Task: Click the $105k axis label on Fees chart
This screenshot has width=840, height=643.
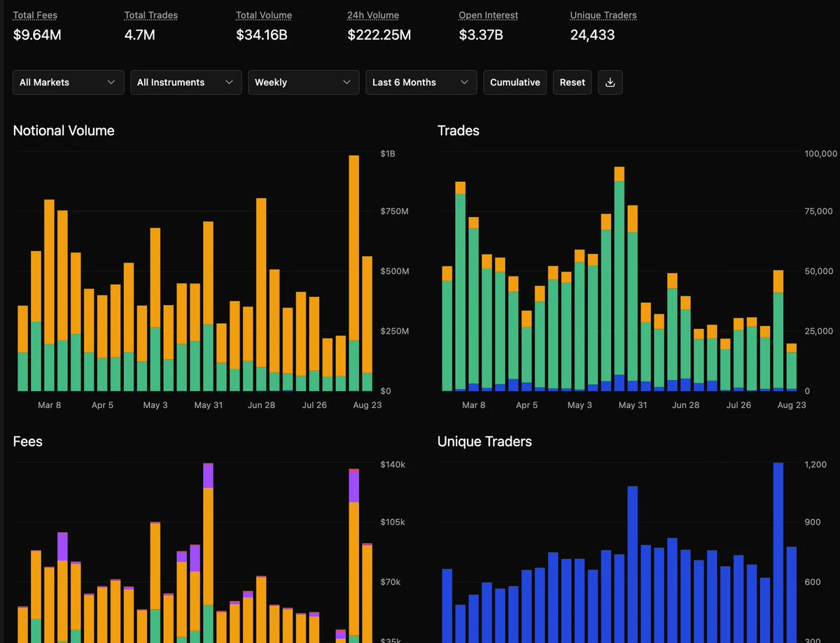Action: pyautogui.click(x=393, y=522)
